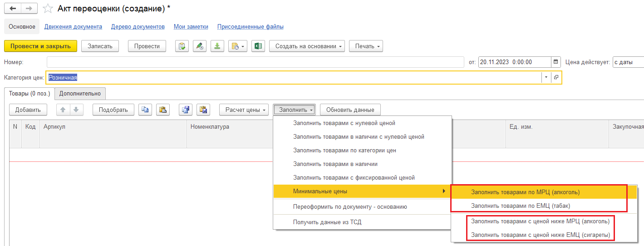Open the Расчет цены dropdown
Viewport: 644px width, 246px height.
pos(244,110)
